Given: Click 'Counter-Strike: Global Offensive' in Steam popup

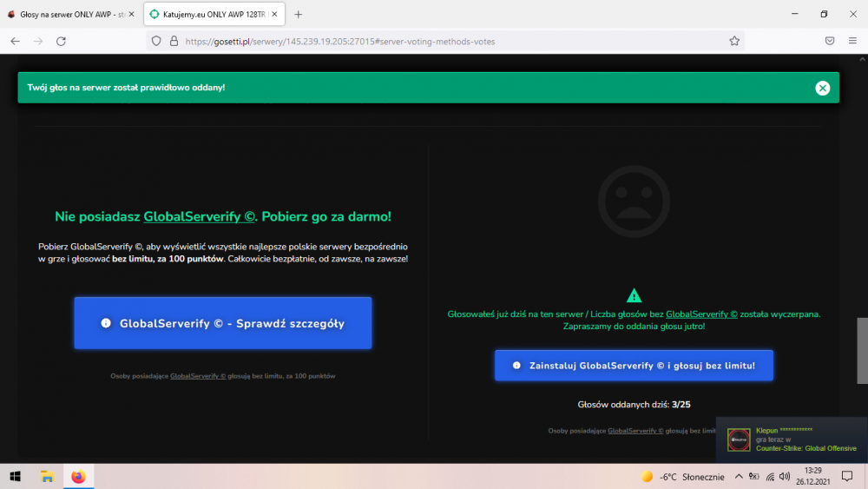Looking at the screenshot, I should click(x=806, y=448).
